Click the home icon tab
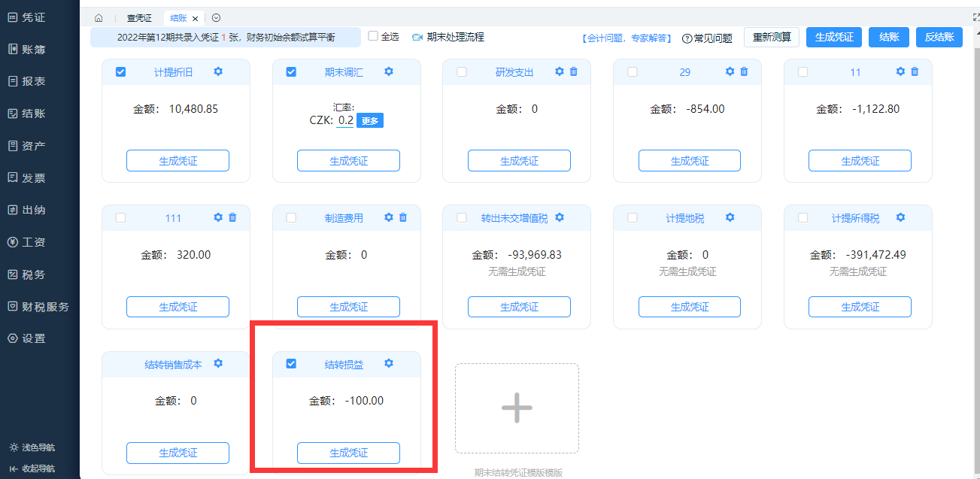The image size is (980, 479). 99,18
